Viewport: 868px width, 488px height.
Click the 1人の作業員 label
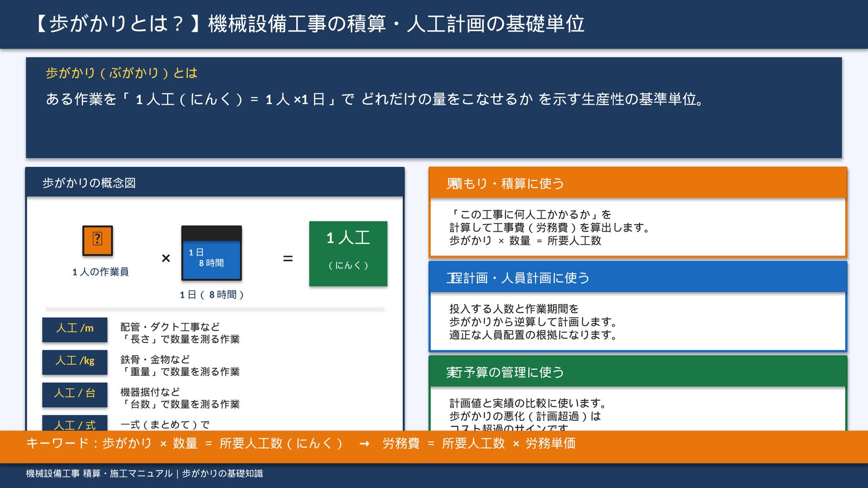click(x=100, y=272)
